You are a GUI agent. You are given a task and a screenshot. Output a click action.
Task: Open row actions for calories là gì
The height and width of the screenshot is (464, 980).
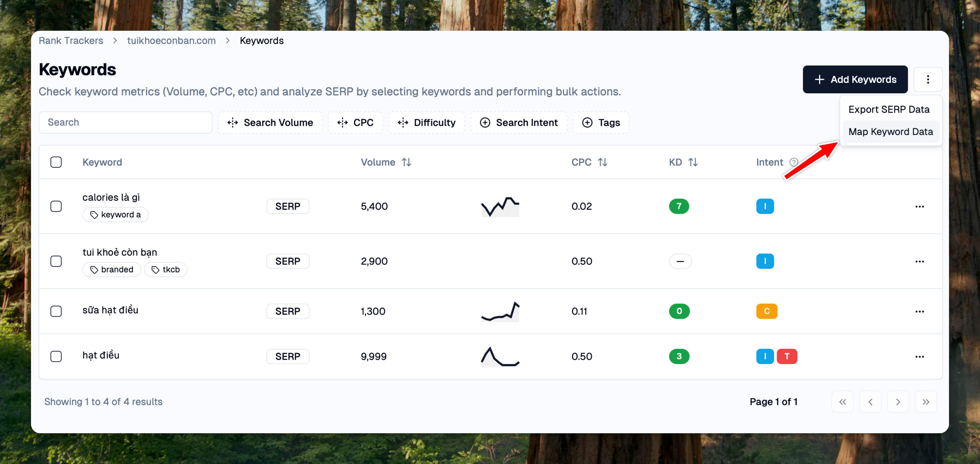click(919, 207)
